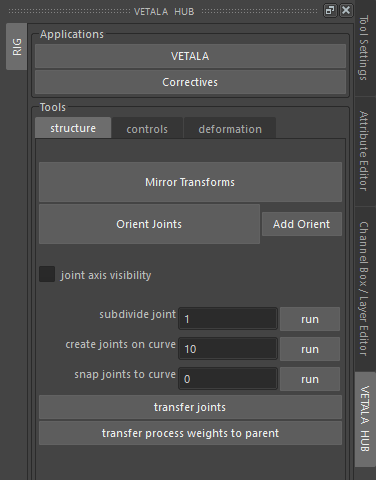Open the Correctives application
This screenshot has height=480, width=376.
[190, 82]
